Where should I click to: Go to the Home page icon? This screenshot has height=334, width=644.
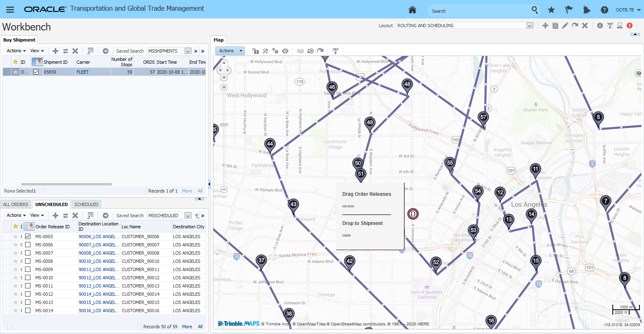tap(412, 10)
